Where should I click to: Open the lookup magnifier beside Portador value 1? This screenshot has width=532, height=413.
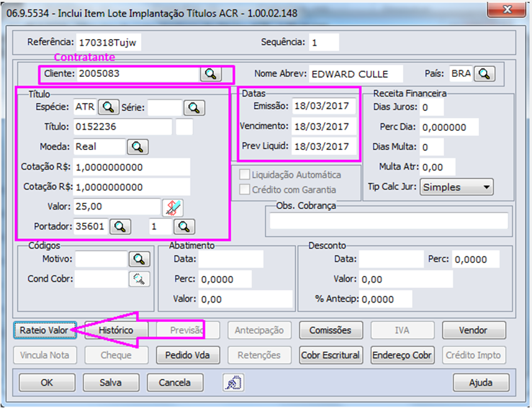(x=184, y=227)
